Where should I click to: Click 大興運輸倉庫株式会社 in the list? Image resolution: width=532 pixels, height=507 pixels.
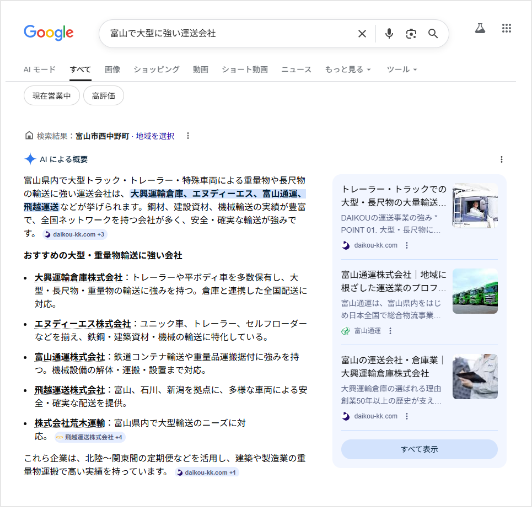78,278
